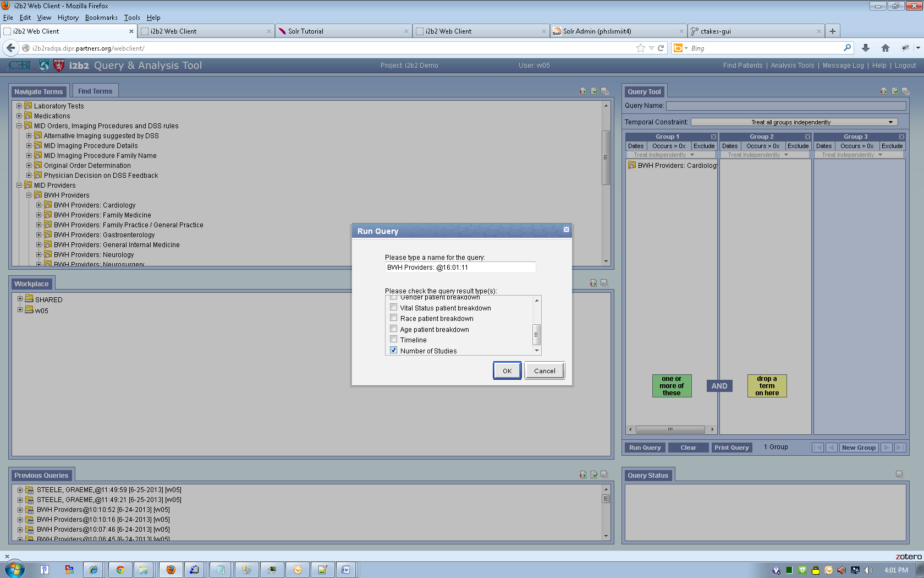The height and width of the screenshot is (578, 924).
Task: Expand Alternative Imaging suggested by DSS
Action: [x=29, y=135]
